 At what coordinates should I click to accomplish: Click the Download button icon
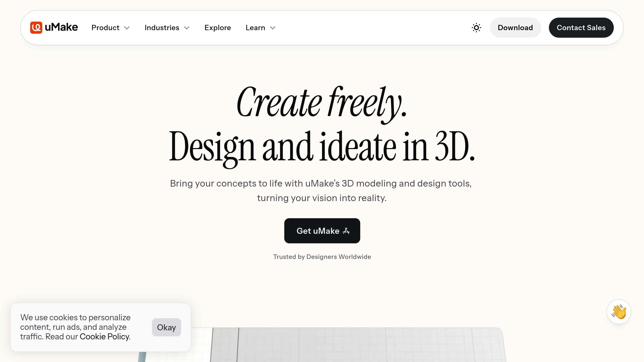[x=515, y=27]
